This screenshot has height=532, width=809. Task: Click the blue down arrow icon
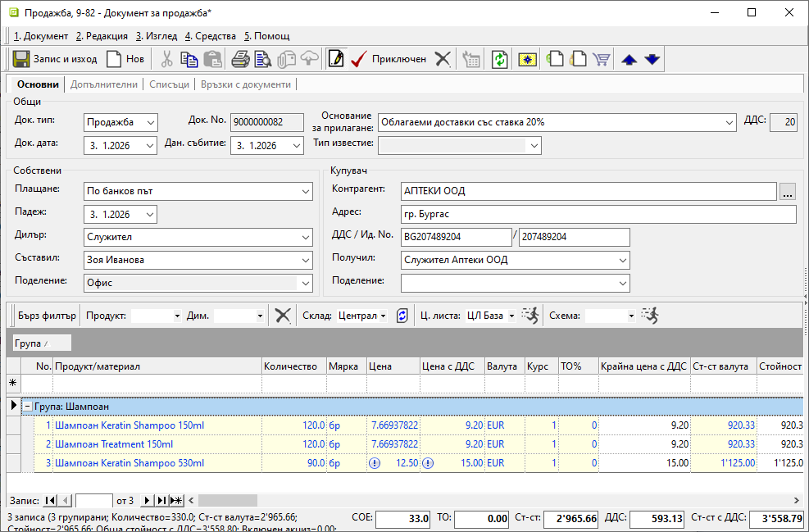(x=652, y=59)
